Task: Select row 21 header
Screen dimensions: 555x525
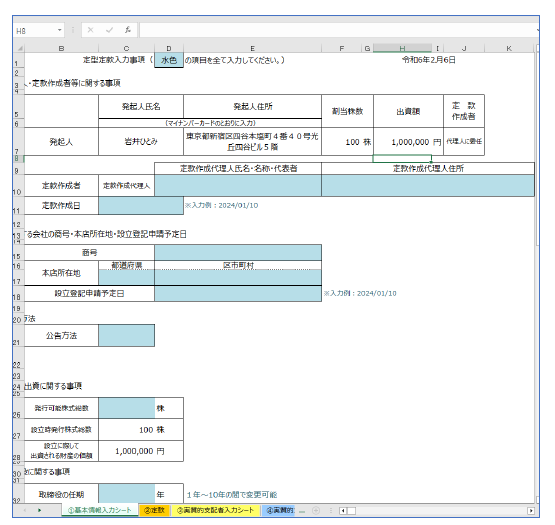Action: tap(17, 336)
